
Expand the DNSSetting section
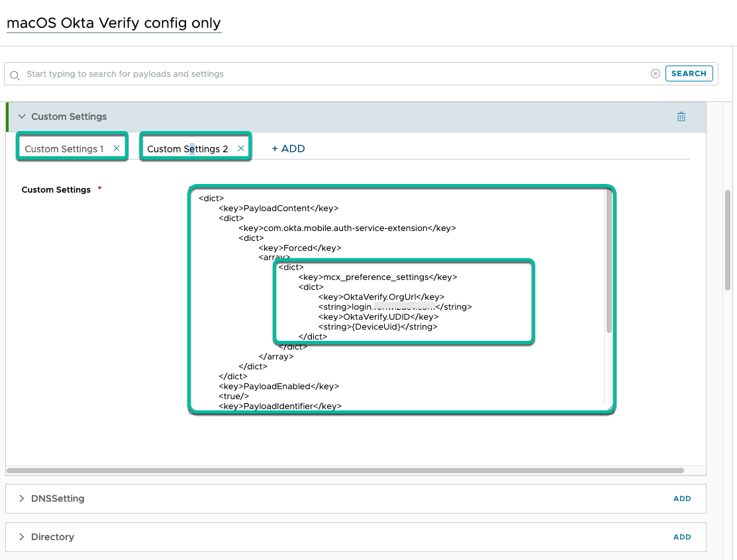click(x=21, y=498)
